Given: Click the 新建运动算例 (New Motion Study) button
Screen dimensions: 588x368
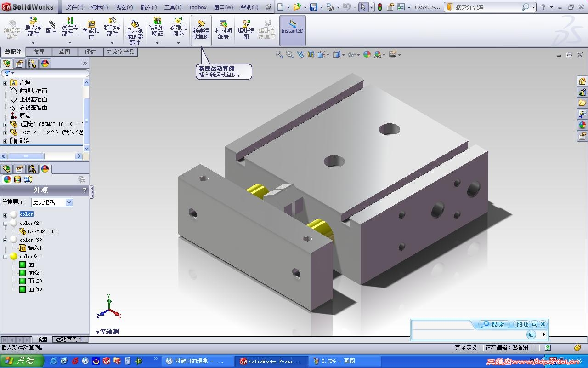Looking at the screenshot, I should coord(201,30).
